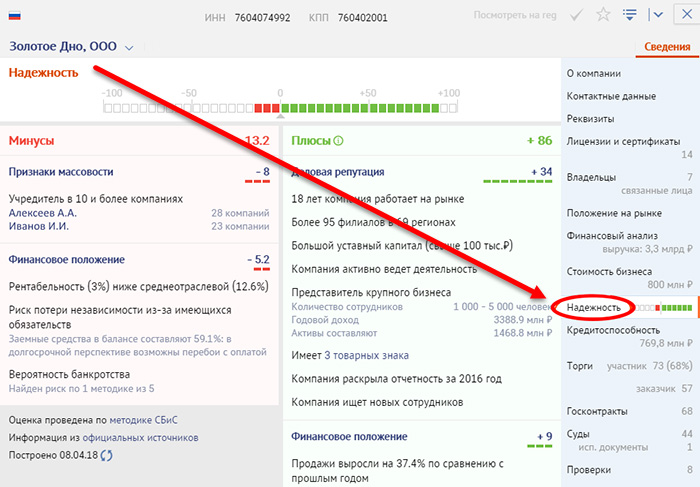Click 23 компании count
The image size is (700, 487).
click(x=240, y=226)
